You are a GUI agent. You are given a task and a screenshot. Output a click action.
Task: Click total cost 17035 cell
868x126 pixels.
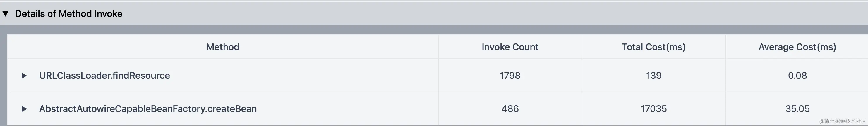(654, 109)
